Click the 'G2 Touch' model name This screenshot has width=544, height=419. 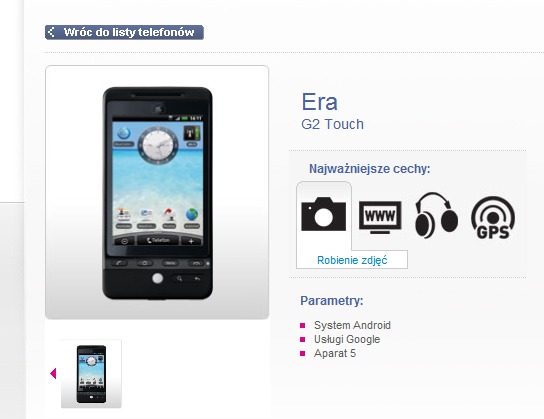point(332,124)
